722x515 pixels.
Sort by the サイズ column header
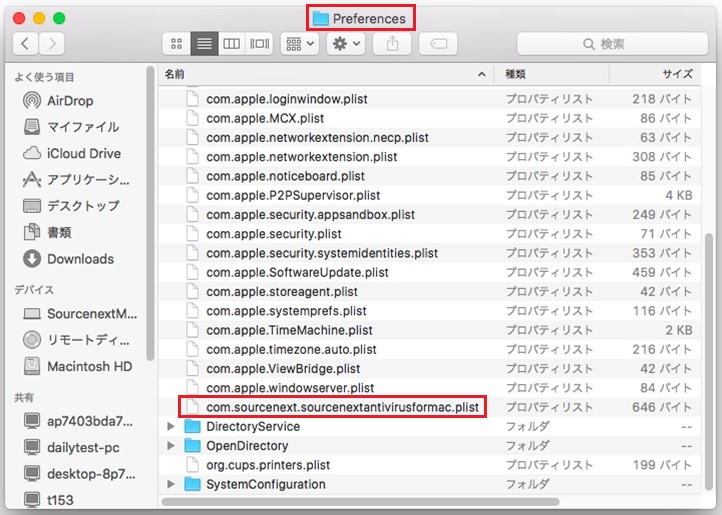click(x=655, y=74)
